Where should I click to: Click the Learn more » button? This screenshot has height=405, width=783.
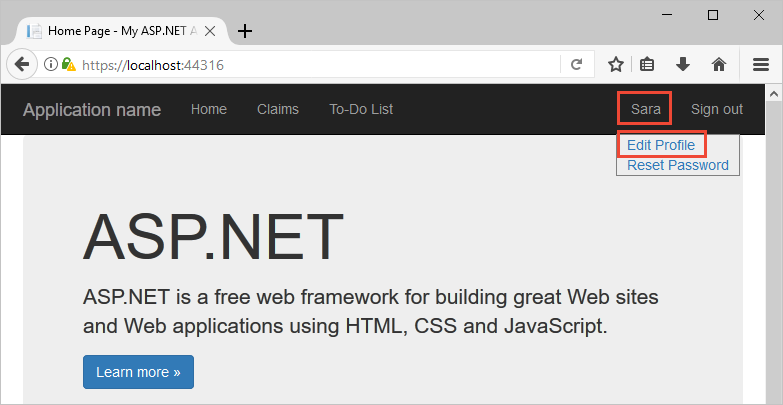click(x=138, y=372)
